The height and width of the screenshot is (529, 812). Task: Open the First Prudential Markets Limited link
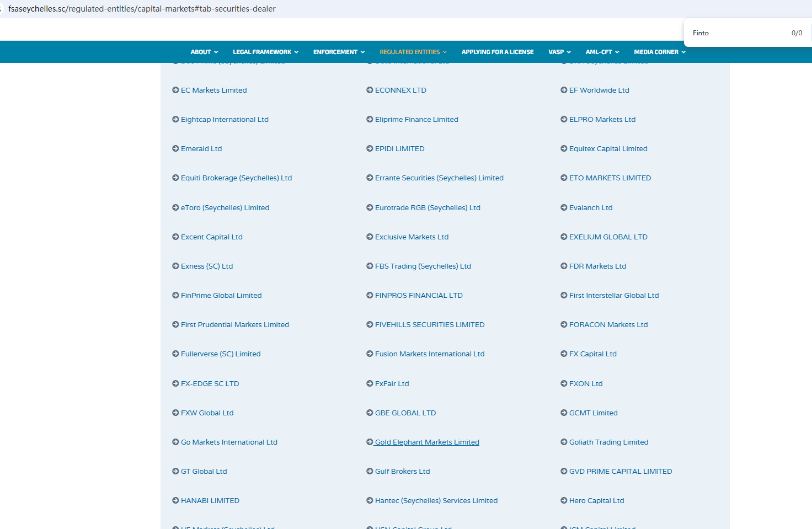[x=235, y=324]
